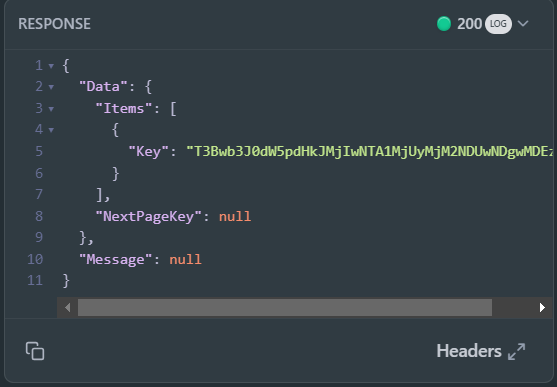Click the horizontal scrollbar thumb
The width and height of the screenshot is (557, 387).
[285, 307]
